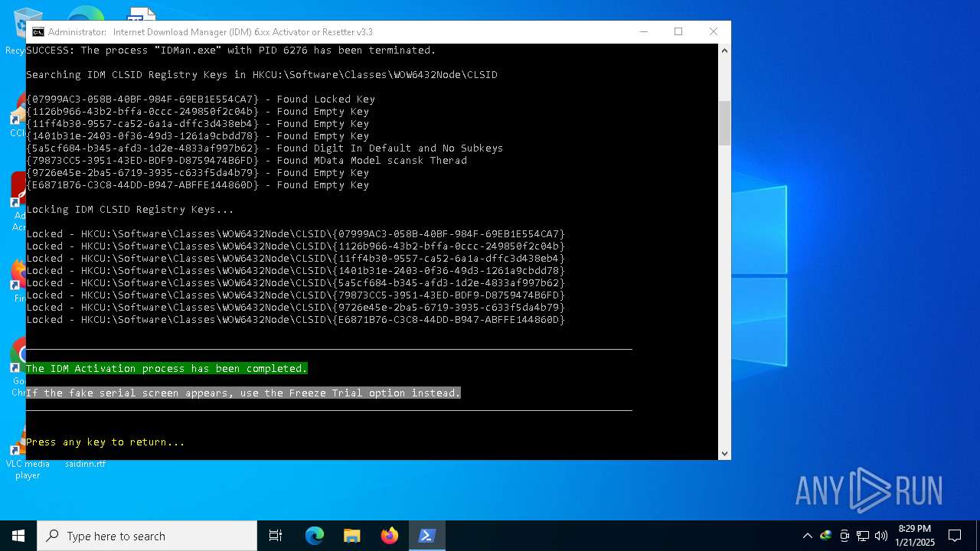Screen dimensions: 980x551
Task: Open the Action Center notifications
Action: point(955,536)
